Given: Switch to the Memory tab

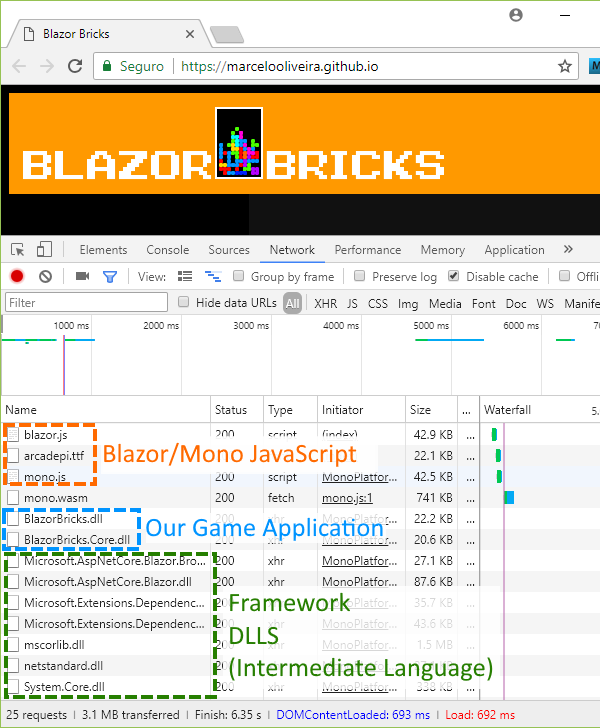Looking at the screenshot, I should point(443,250).
